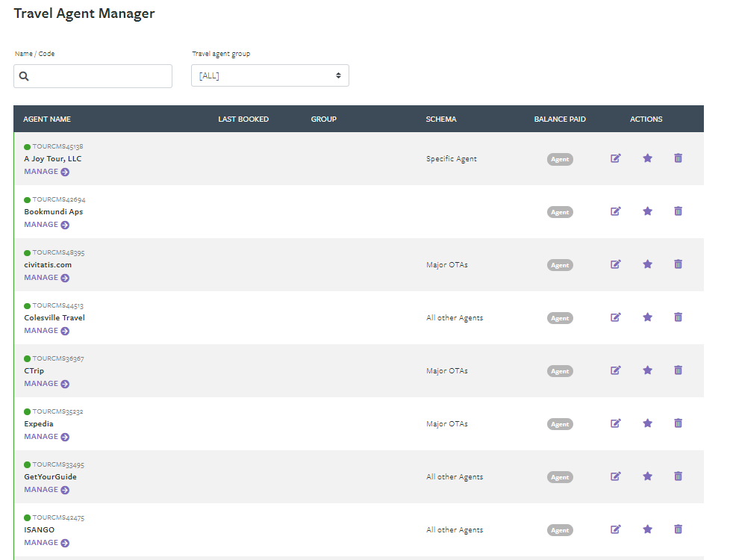Image resolution: width=730 pixels, height=560 pixels.
Task: Edit the Bookmundi Aps agent
Action: tap(616, 211)
